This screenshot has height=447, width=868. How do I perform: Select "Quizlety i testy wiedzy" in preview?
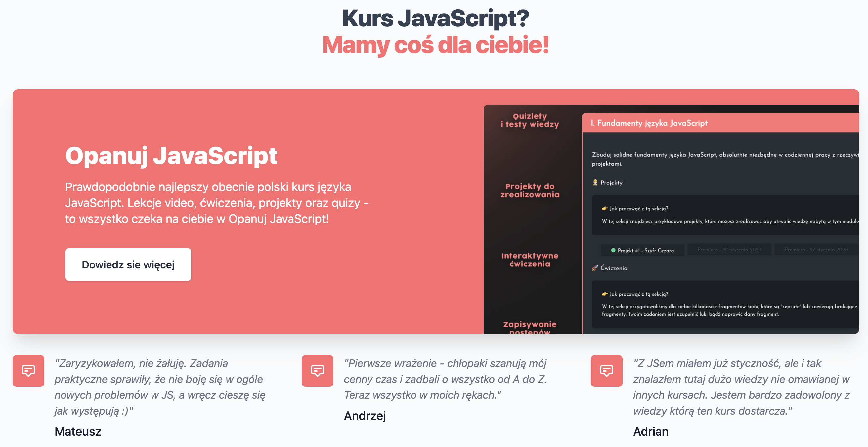click(530, 120)
